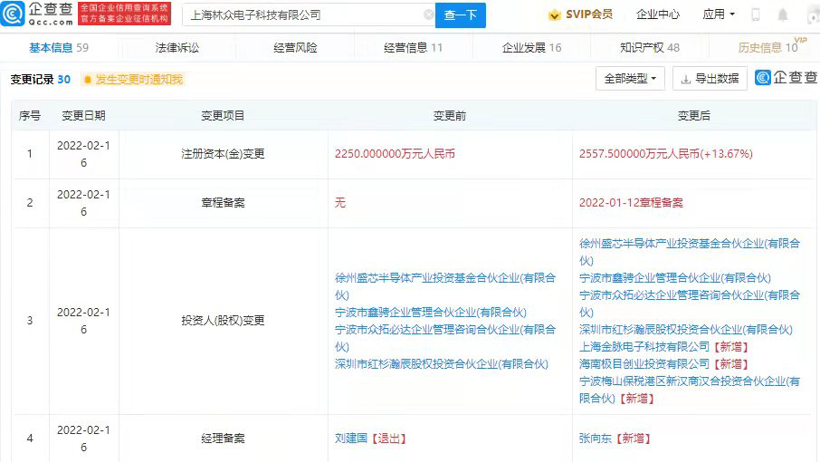Click the download icon in 导出数据
820x462 pixels.
[685, 79]
